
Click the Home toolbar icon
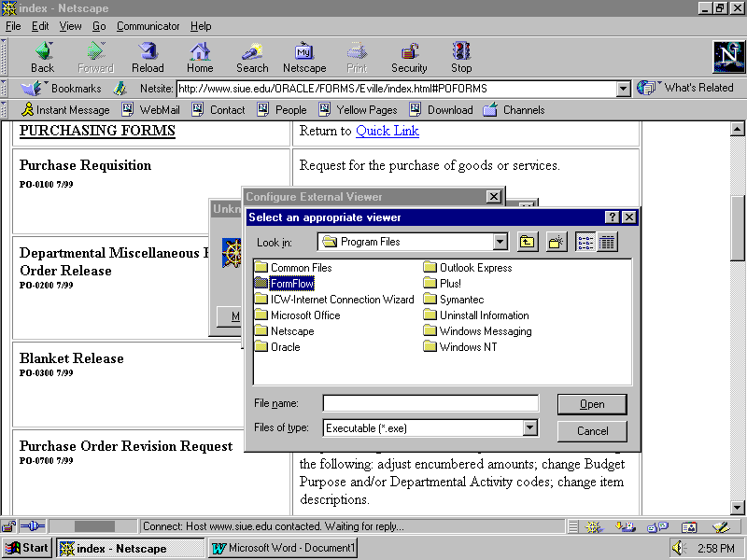(x=200, y=57)
